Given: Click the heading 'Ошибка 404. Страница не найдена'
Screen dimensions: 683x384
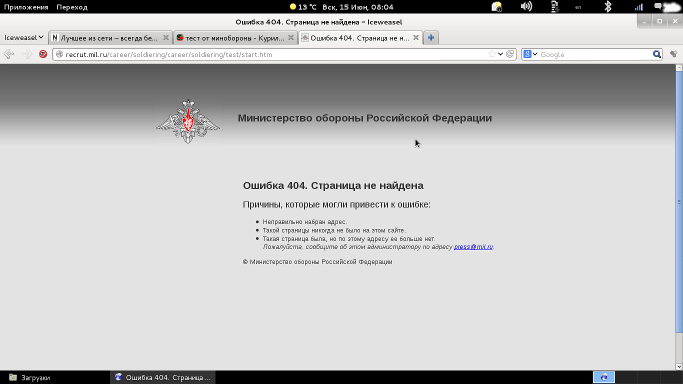Looking at the screenshot, I should (333, 185).
